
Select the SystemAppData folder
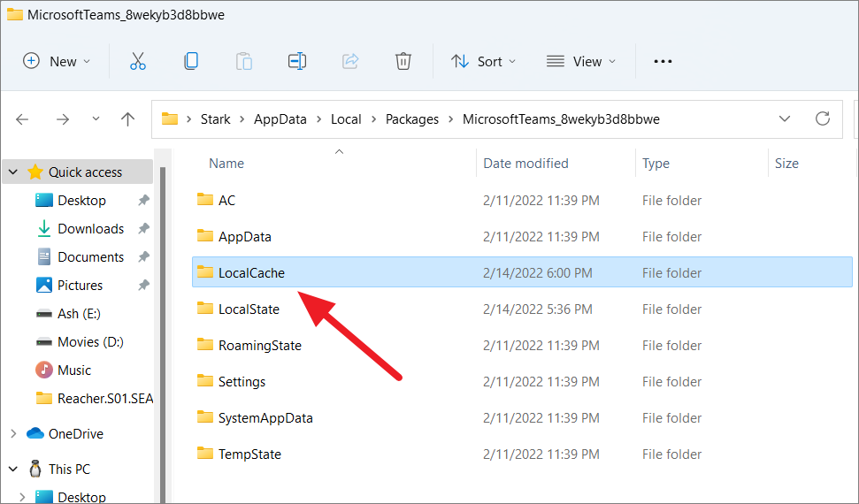[522, 418]
